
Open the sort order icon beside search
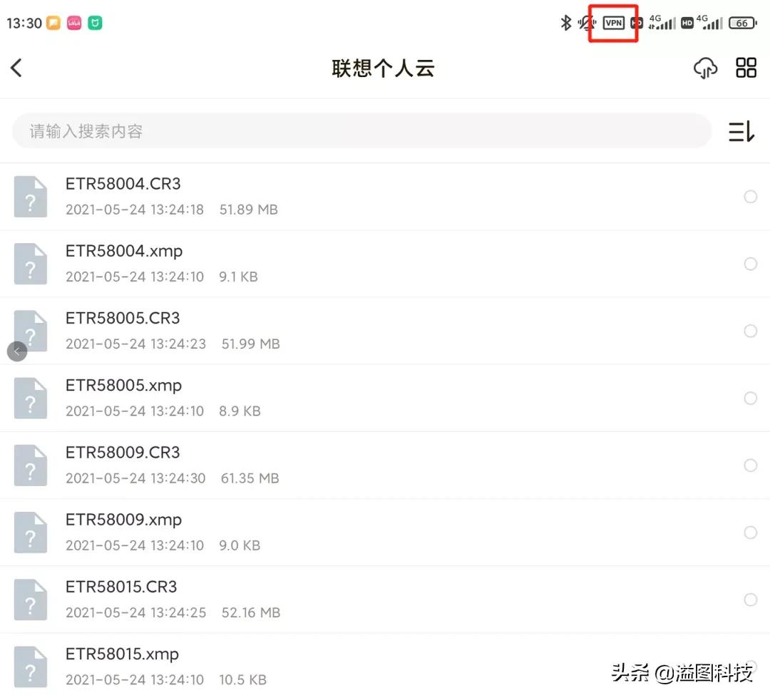click(741, 131)
